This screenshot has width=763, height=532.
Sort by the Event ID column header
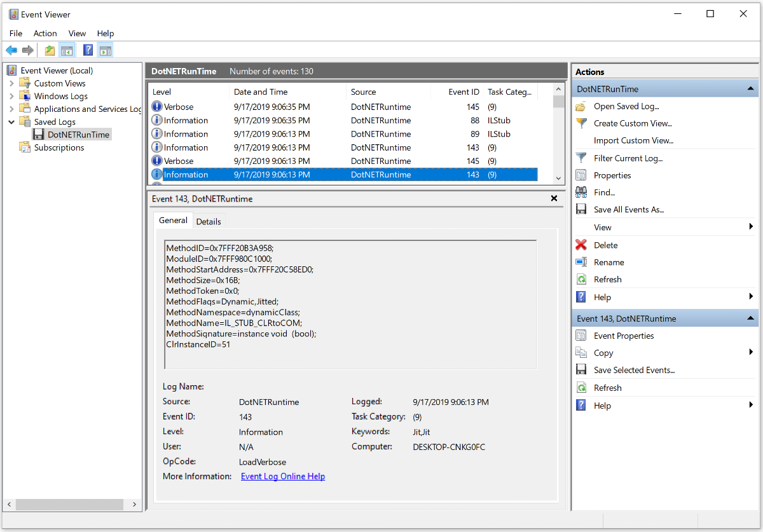[457, 92]
